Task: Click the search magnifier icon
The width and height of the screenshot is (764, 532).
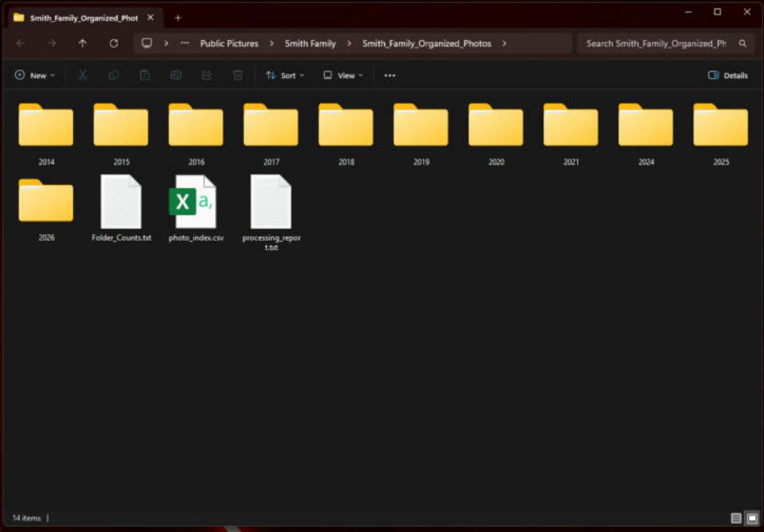Action: (743, 43)
